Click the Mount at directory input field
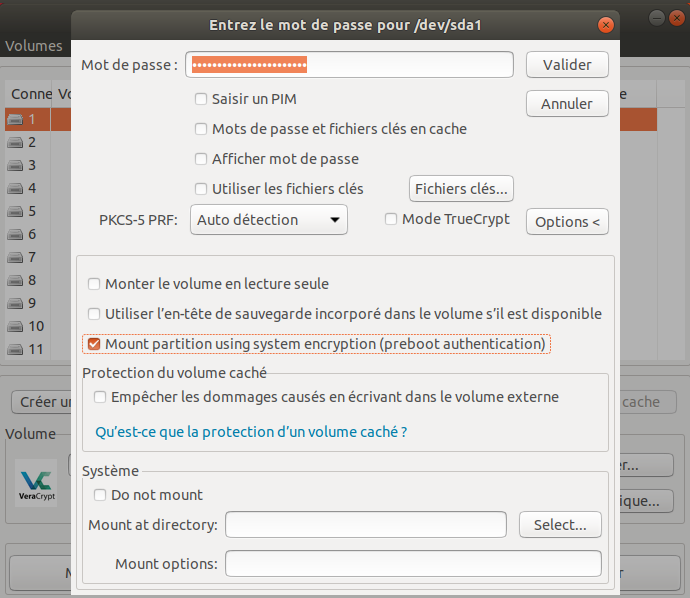 coord(366,524)
